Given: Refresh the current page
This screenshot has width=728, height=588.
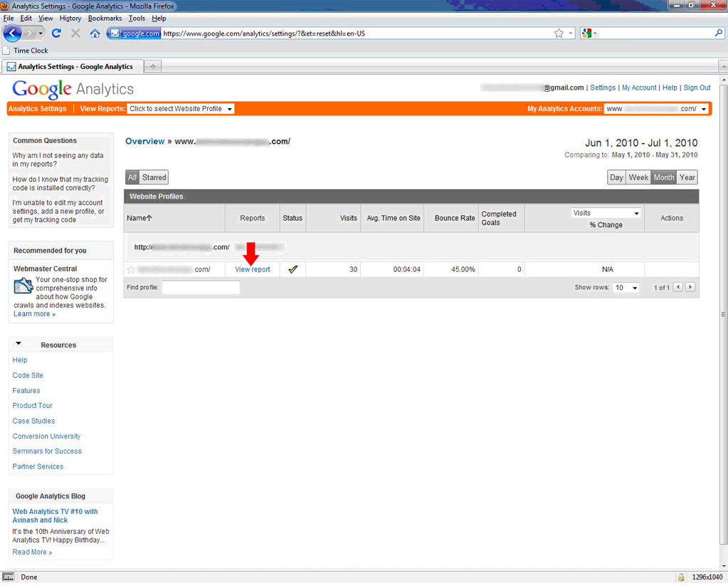Looking at the screenshot, I should click(x=56, y=33).
